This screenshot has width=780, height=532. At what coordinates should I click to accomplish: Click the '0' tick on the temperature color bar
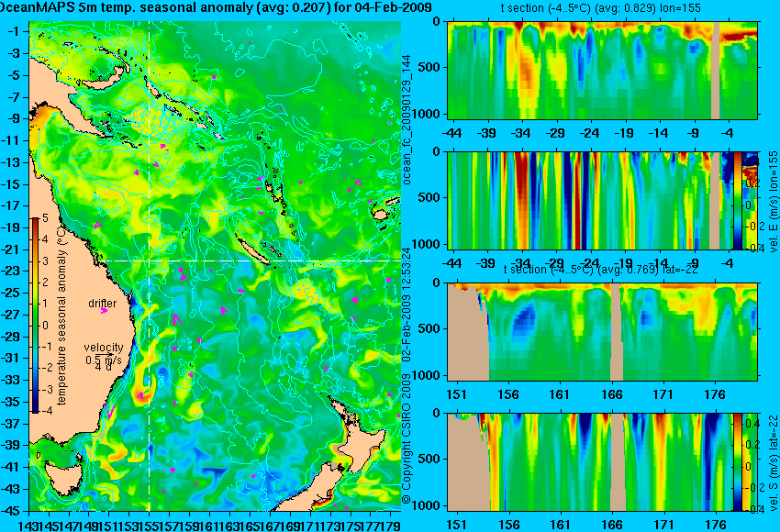pyautogui.click(x=45, y=325)
